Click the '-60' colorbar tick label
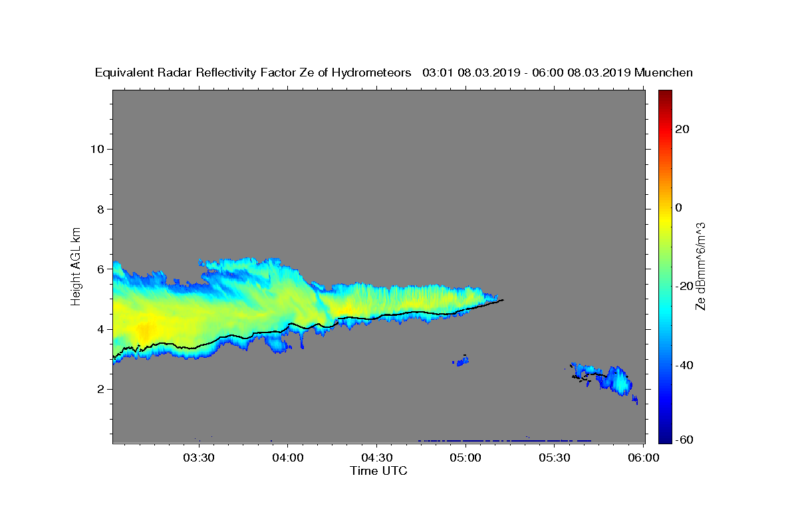This screenshot has height=532, width=798. (684, 440)
